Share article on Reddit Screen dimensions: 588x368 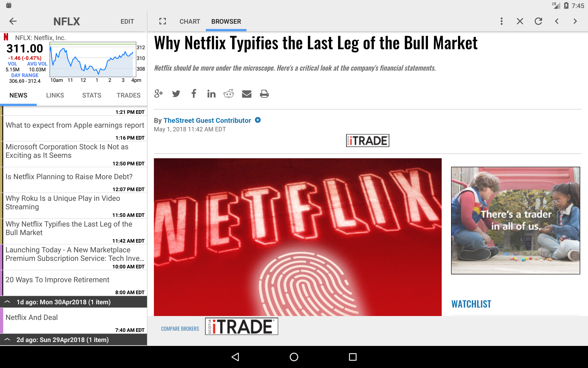pos(229,93)
